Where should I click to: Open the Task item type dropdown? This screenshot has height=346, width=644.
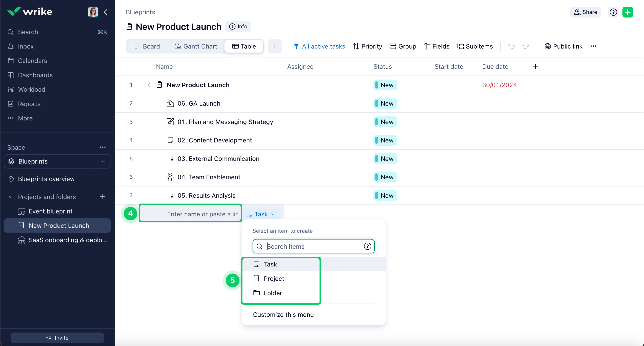[x=261, y=214]
